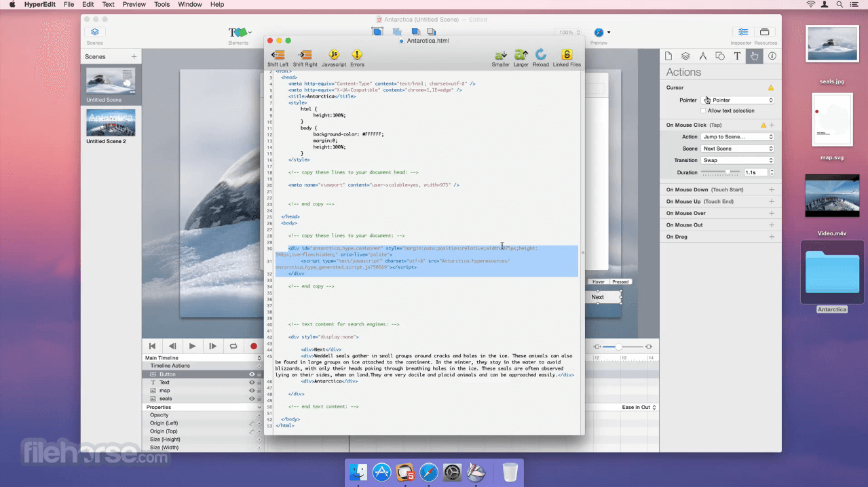Hide the map layer with eye icon
The width and height of the screenshot is (868, 487).
point(252,391)
